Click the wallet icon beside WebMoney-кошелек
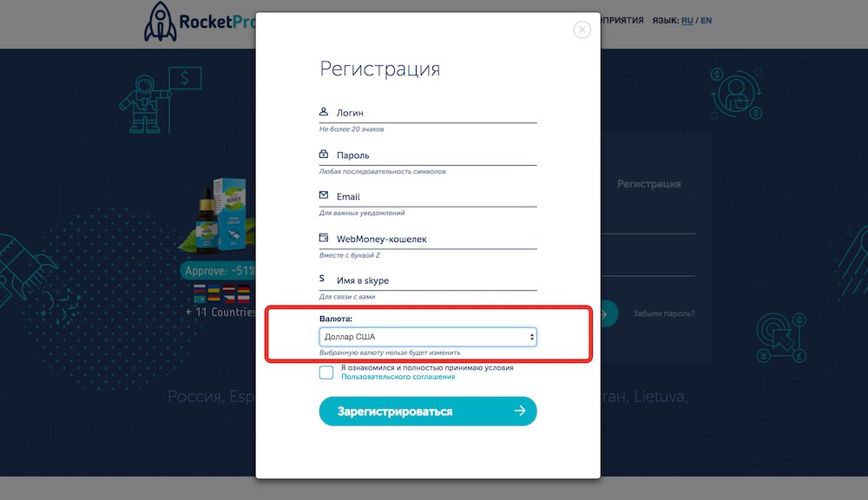 pyautogui.click(x=324, y=238)
